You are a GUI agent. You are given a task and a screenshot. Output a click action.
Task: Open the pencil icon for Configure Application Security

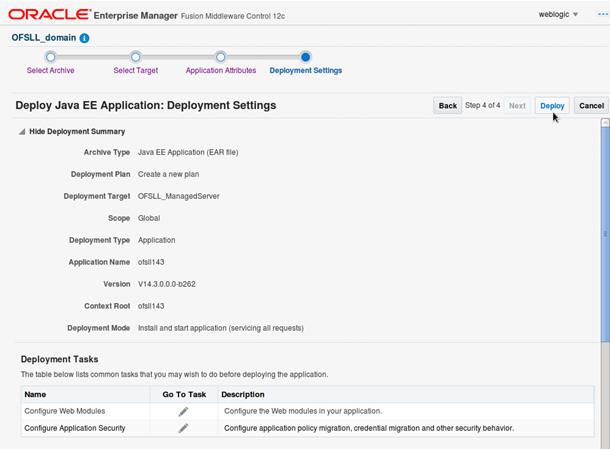click(x=183, y=428)
